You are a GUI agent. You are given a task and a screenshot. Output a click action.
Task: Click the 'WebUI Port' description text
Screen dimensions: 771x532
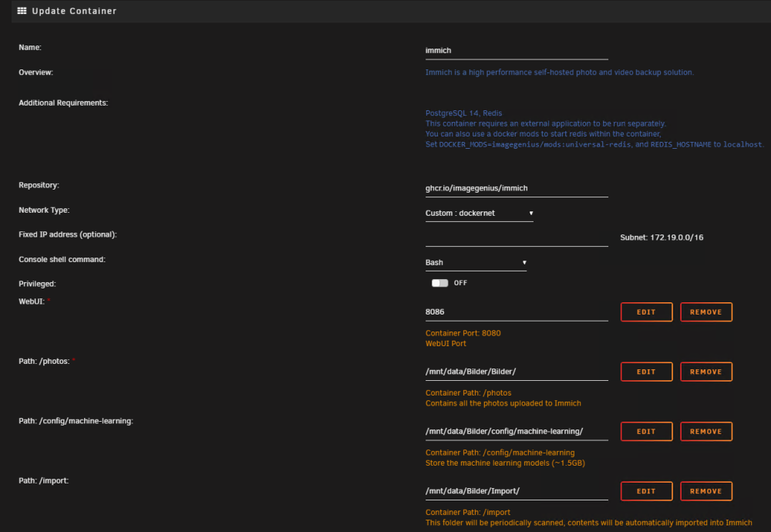[446, 344]
